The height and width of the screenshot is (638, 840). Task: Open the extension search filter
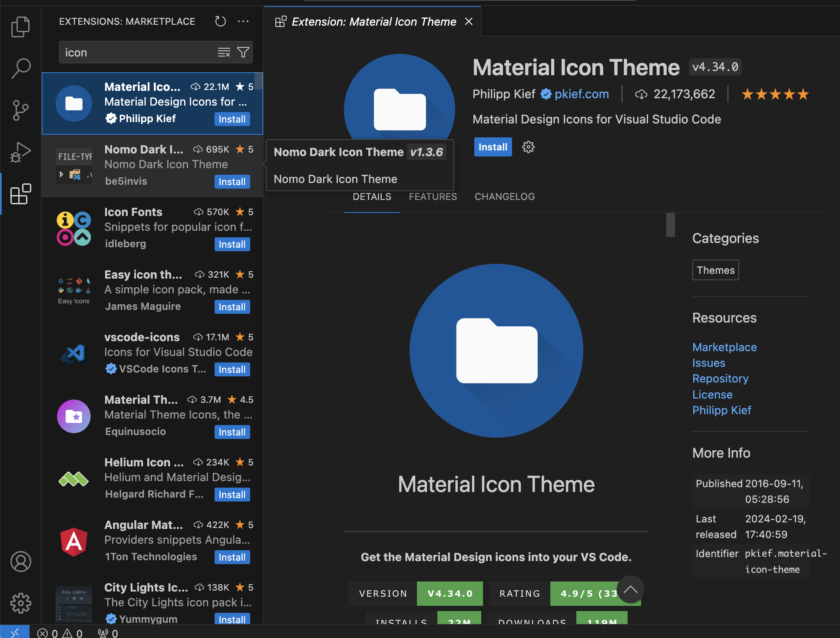243,53
